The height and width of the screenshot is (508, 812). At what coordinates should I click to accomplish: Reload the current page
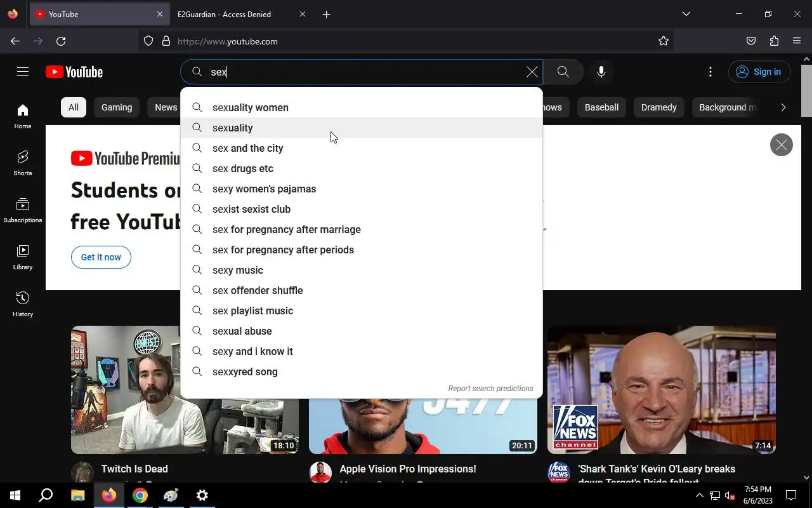[61, 41]
